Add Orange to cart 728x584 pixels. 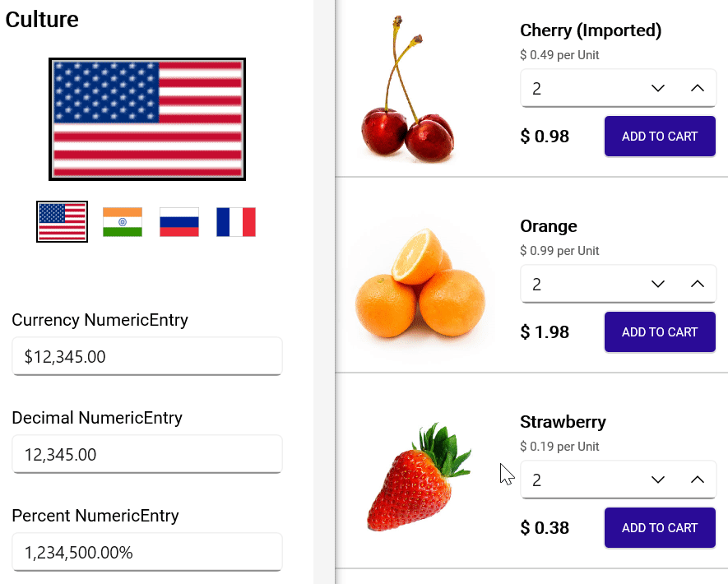[660, 332]
